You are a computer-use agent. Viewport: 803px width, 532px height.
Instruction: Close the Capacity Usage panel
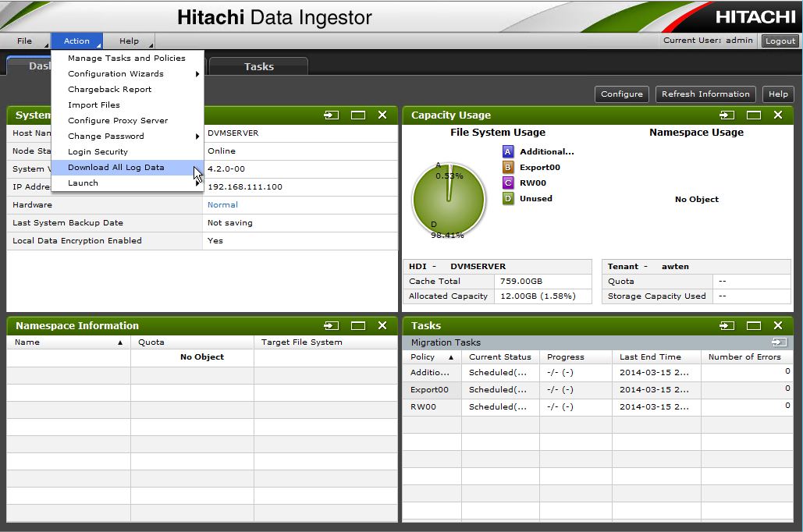778,115
